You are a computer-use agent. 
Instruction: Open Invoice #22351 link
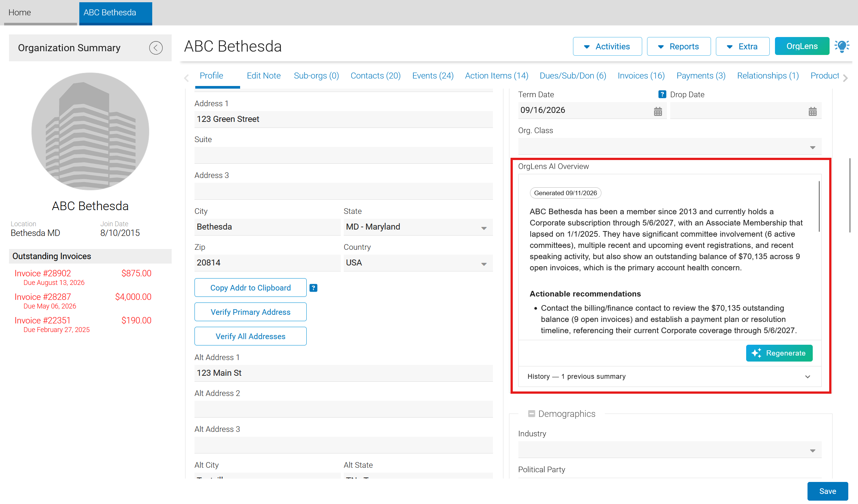(x=43, y=320)
